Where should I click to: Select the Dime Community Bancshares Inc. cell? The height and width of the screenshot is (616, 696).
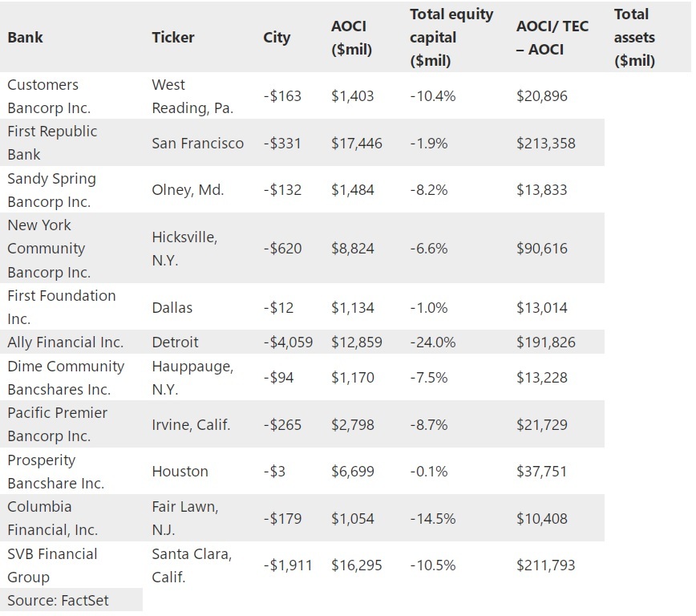66,378
